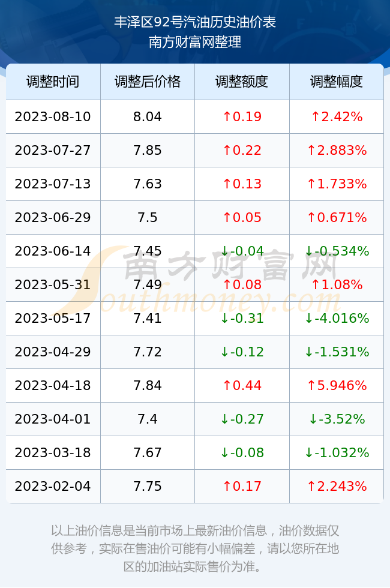Click the 调整时间 column header
The image size is (390, 588).
pos(53,82)
